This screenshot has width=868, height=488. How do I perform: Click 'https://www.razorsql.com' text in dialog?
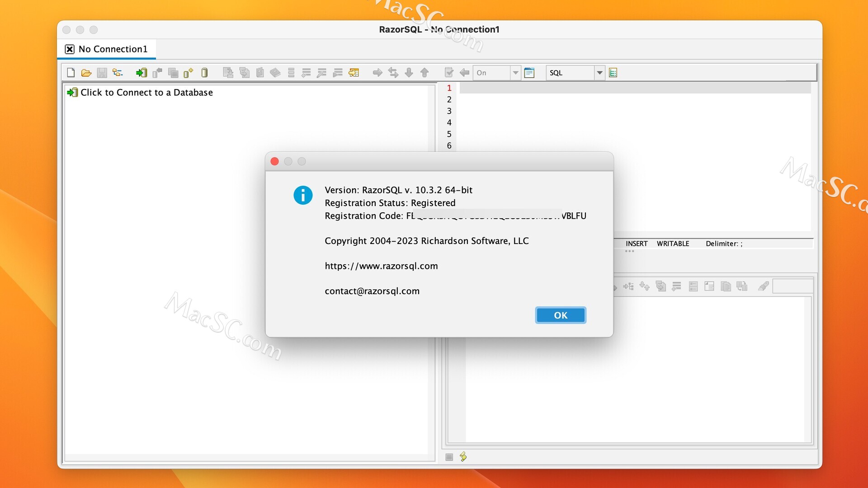(x=381, y=266)
